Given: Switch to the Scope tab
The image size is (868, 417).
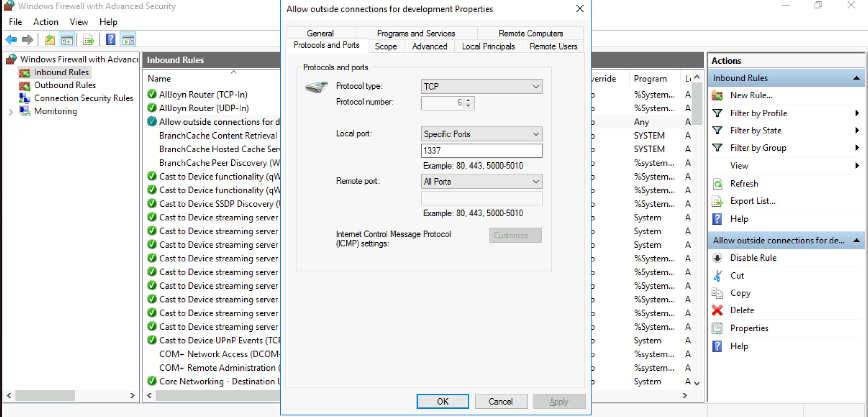Looking at the screenshot, I should pyautogui.click(x=386, y=46).
